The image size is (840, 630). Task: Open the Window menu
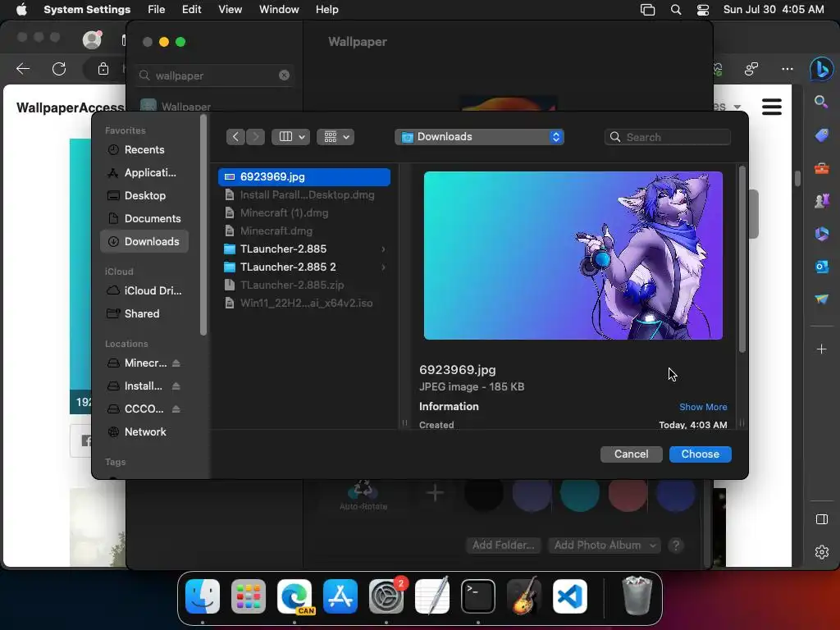point(279,10)
